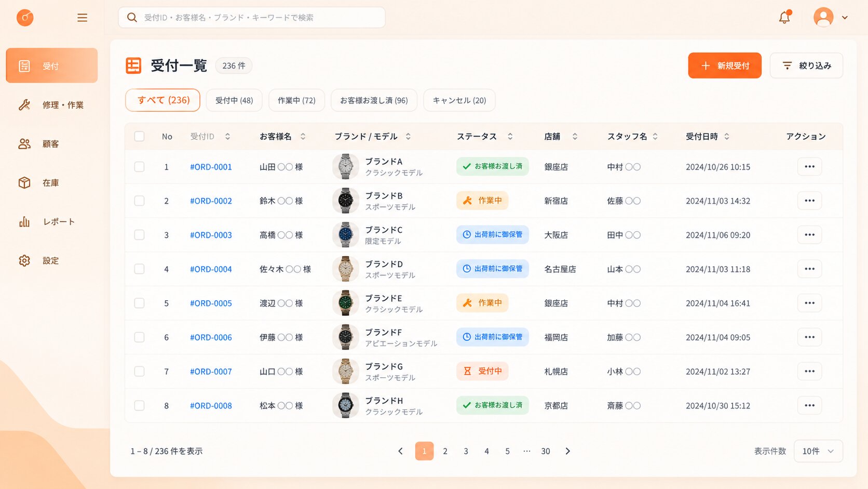This screenshot has height=489, width=868.
Task: Click the 新規受付 button
Action: [x=725, y=65]
